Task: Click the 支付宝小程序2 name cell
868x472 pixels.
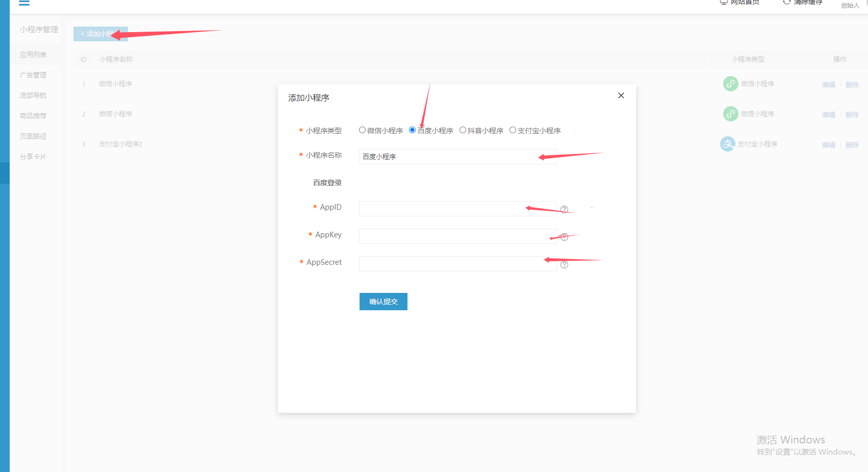Action: [x=120, y=144]
